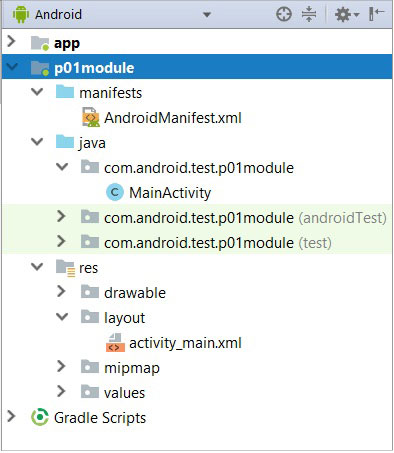The image size is (394, 453).
Task: Expand the drawable resource folder
Action: 61,292
